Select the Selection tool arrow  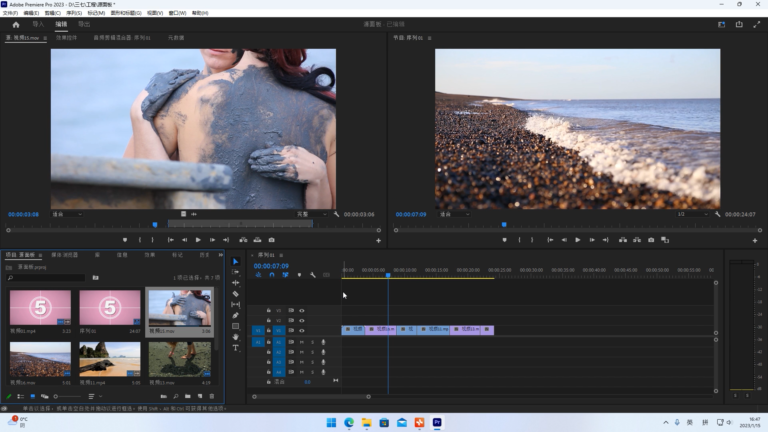[236, 262]
